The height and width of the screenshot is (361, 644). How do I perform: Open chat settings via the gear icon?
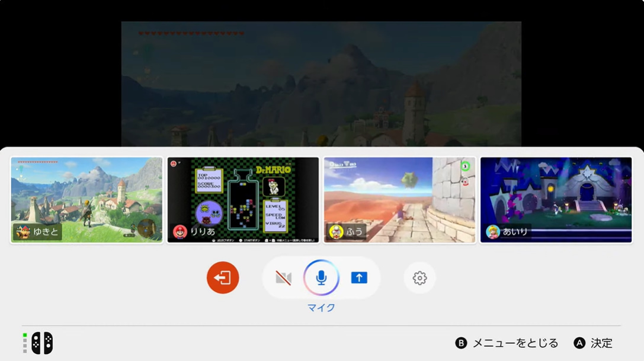(419, 277)
